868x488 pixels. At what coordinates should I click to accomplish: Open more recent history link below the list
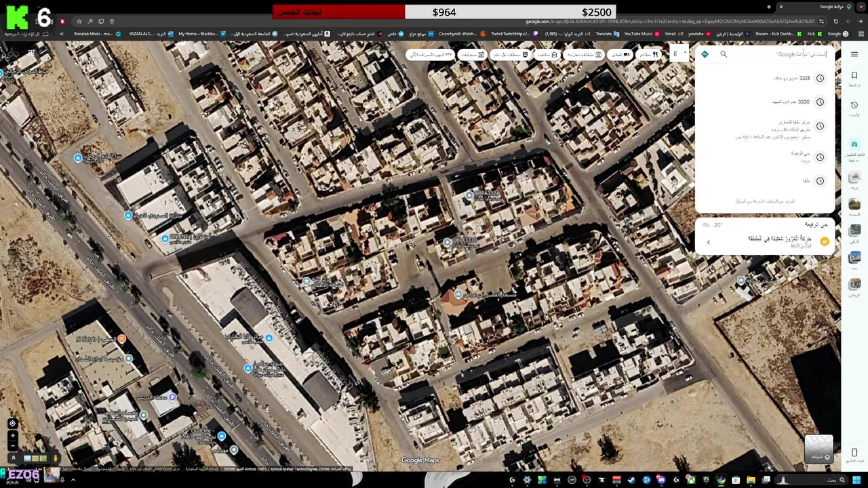point(765,201)
